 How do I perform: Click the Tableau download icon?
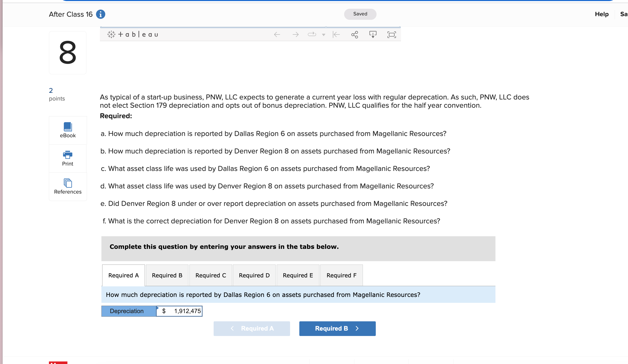pos(373,34)
